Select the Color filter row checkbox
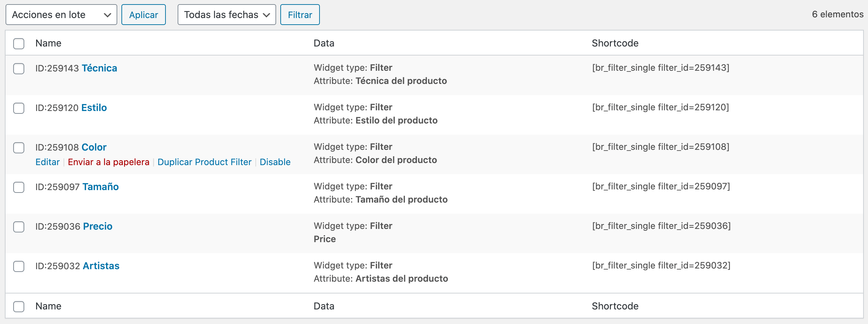The image size is (868, 324). 19,148
